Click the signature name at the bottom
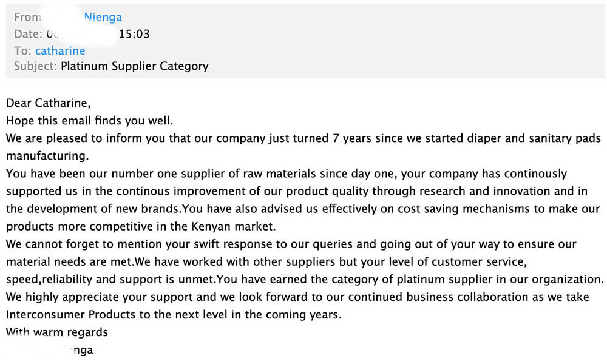Image resolution: width=607 pixels, height=364 pixels. point(50,350)
